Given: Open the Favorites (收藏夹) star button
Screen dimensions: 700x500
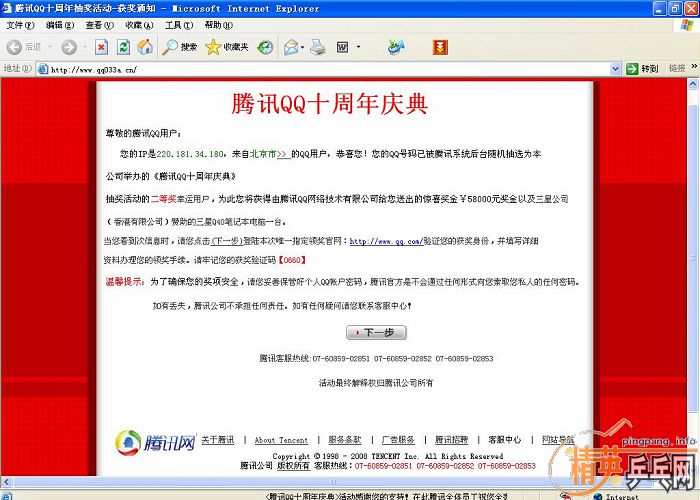Looking at the screenshot, I should click(x=227, y=47).
